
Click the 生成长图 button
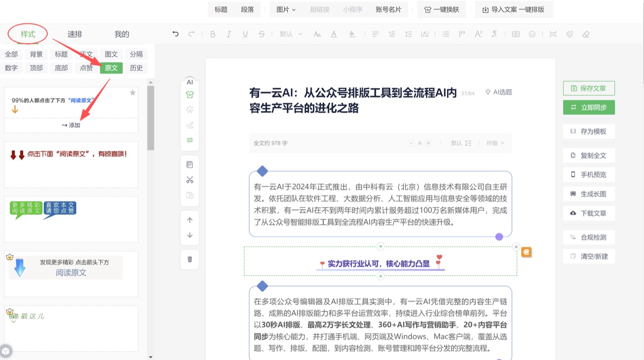(x=589, y=194)
